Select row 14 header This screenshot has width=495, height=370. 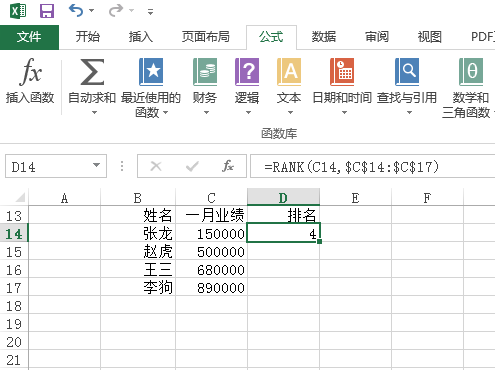point(14,234)
